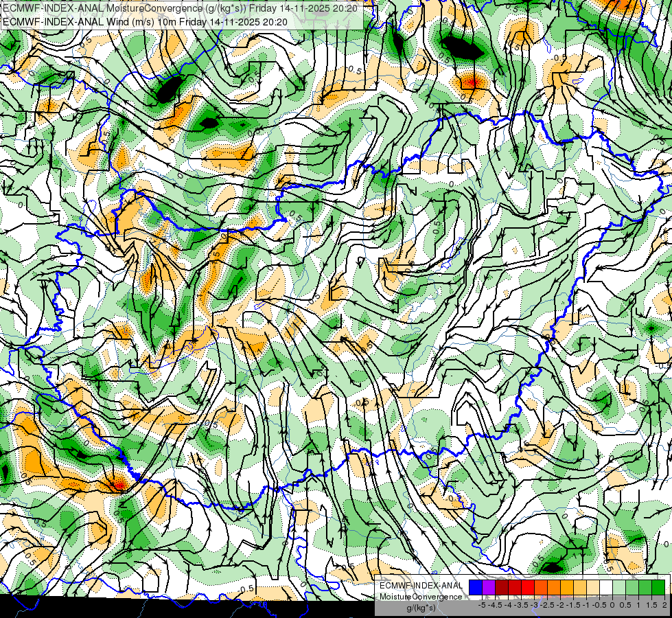Click the legend text 'MoistureConvergence'

[421, 597]
